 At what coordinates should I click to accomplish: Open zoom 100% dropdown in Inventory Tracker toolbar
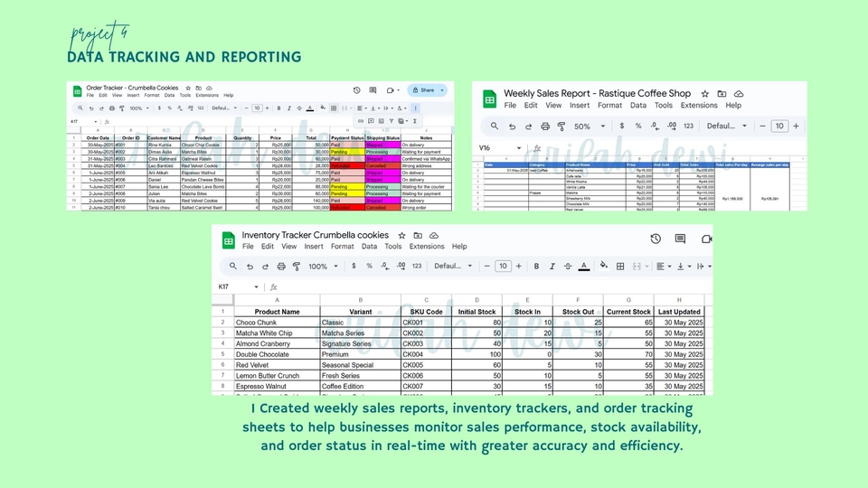click(323, 266)
